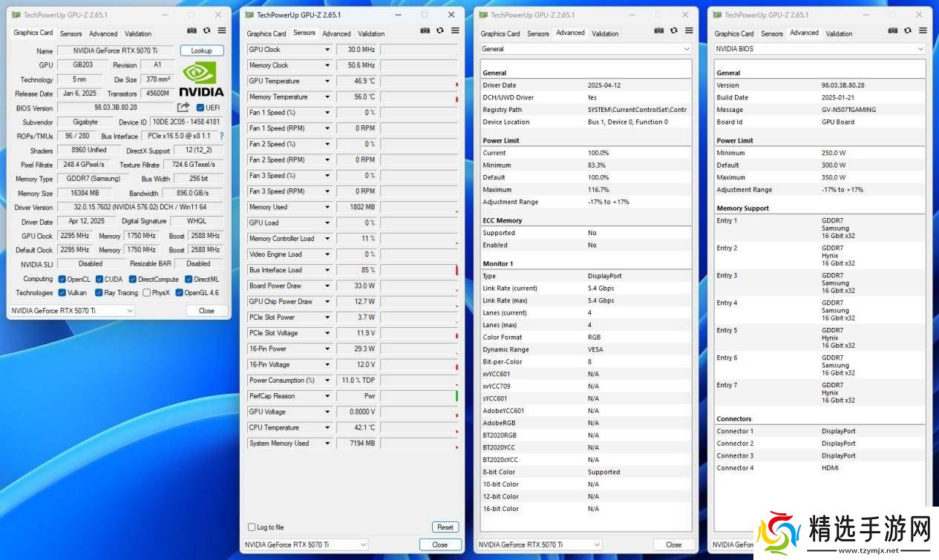The width and height of the screenshot is (939, 560).
Task: Click the BIOS export icon beside BIOS Version
Action: coord(183,108)
